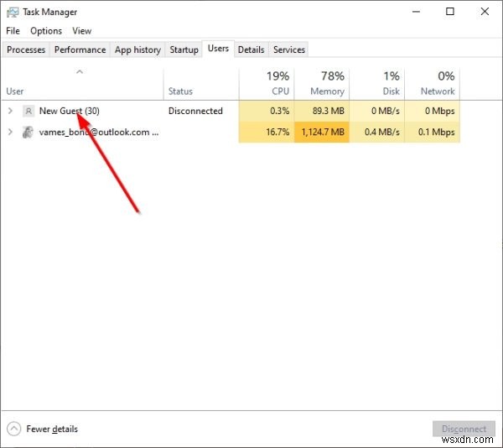The width and height of the screenshot is (503, 448).
Task: Click the Task Manager title bar icon
Action: click(x=13, y=13)
